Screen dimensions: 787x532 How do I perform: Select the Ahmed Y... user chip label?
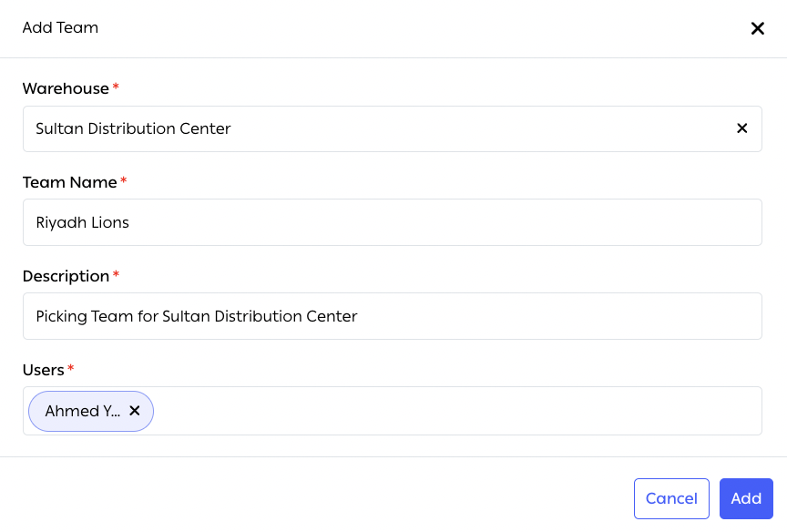pyautogui.click(x=82, y=411)
